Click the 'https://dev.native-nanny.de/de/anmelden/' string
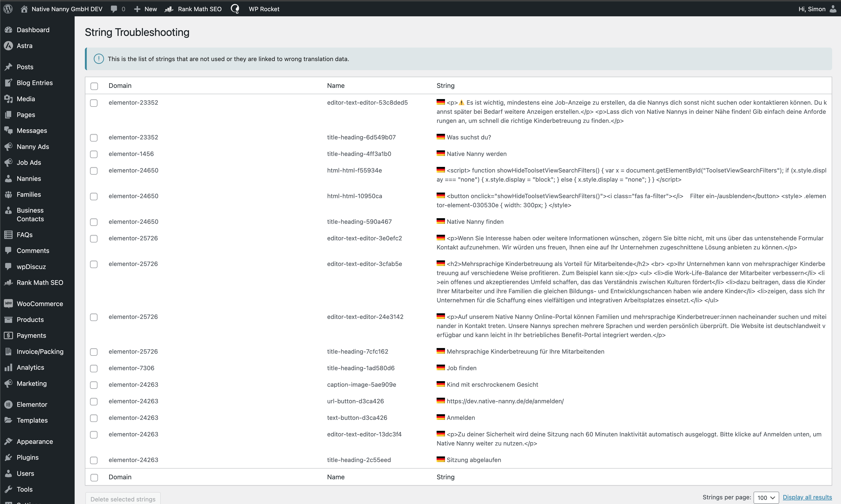The width and height of the screenshot is (841, 504). coord(505,401)
